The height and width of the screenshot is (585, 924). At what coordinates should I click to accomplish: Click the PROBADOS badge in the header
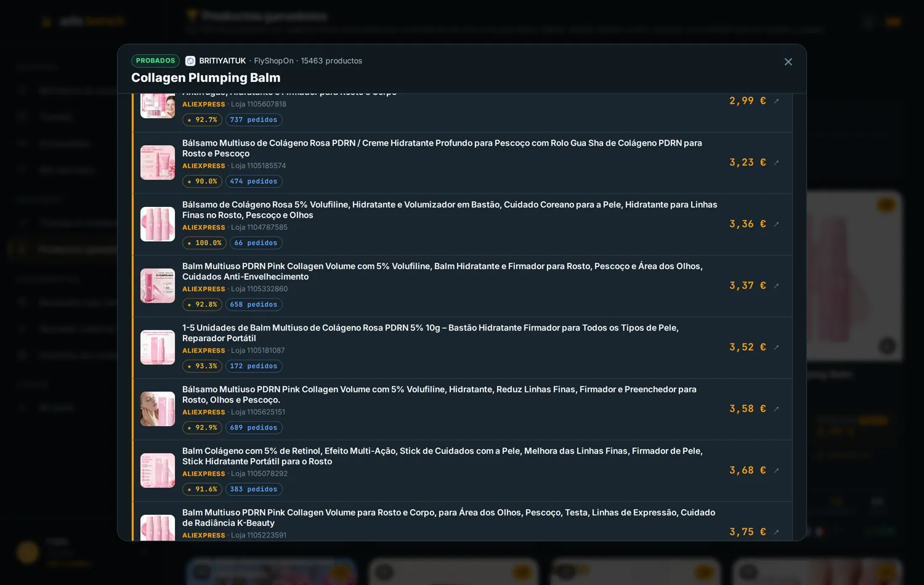(155, 61)
